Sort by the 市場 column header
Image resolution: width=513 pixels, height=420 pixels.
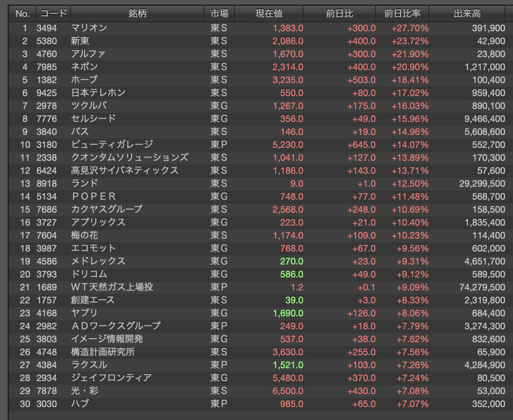coord(219,14)
